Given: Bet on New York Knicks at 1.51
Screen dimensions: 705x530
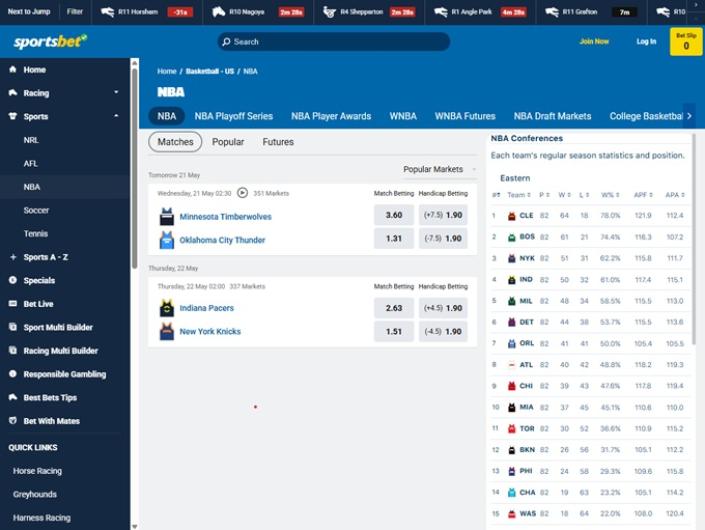Looking at the screenshot, I should (394, 331).
